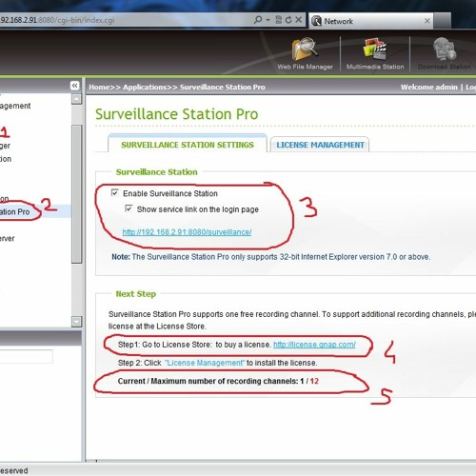This screenshot has width=476, height=476.
Task: Collapse the left sidebar with double-arrow icon
Action: pos(75,86)
